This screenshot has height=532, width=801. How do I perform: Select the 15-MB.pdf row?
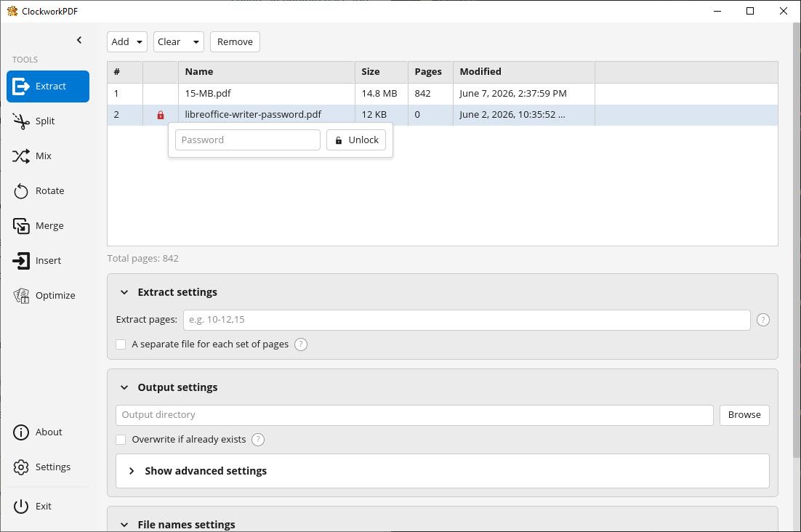[443, 94]
